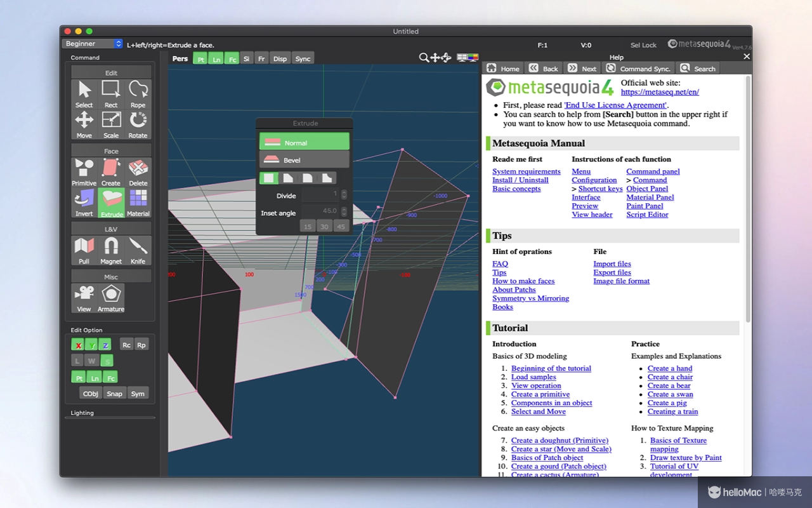Select the second extrude corner shape
This screenshot has height=508, width=812.
coord(288,178)
